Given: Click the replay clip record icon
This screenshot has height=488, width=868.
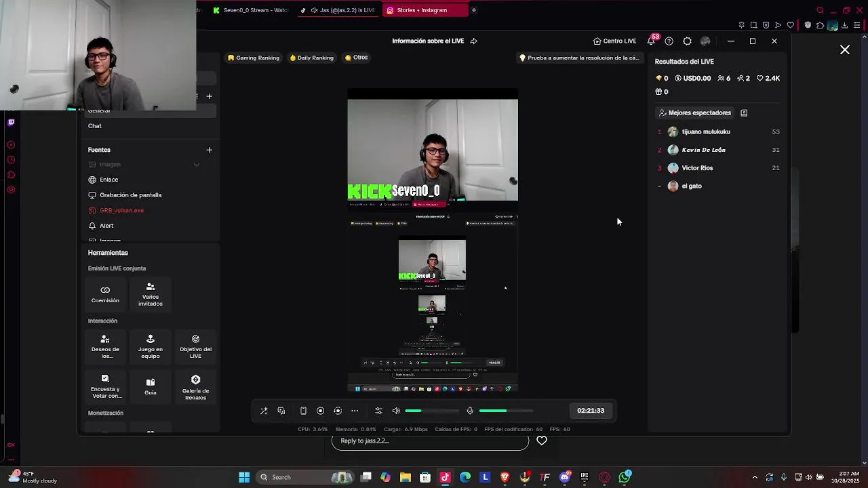Looking at the screenshot, I should coord(338,411).
